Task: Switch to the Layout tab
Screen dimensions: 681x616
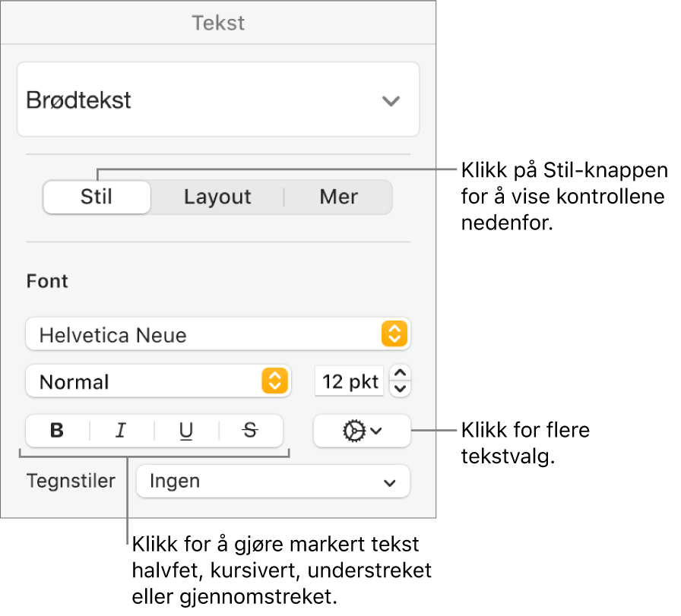Action: [x=217, y=197]
